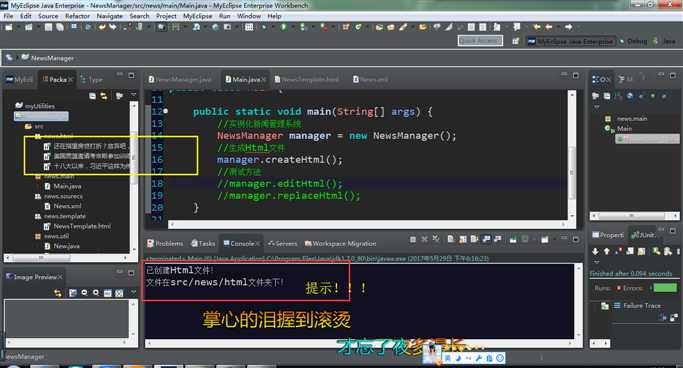Viewport: 683px width, 368px height.
Task: Click the Remove Launch icon in console
Action: click(424, 239)
